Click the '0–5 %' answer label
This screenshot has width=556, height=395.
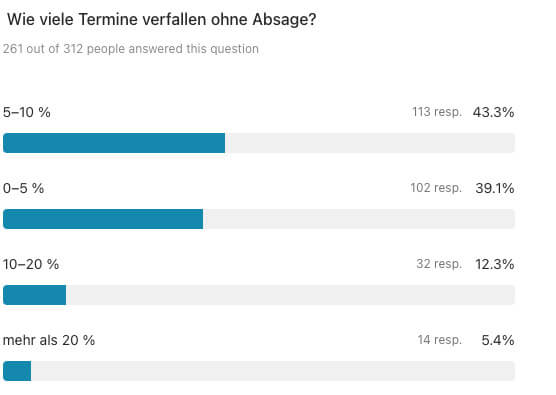(x=23, y=188)
